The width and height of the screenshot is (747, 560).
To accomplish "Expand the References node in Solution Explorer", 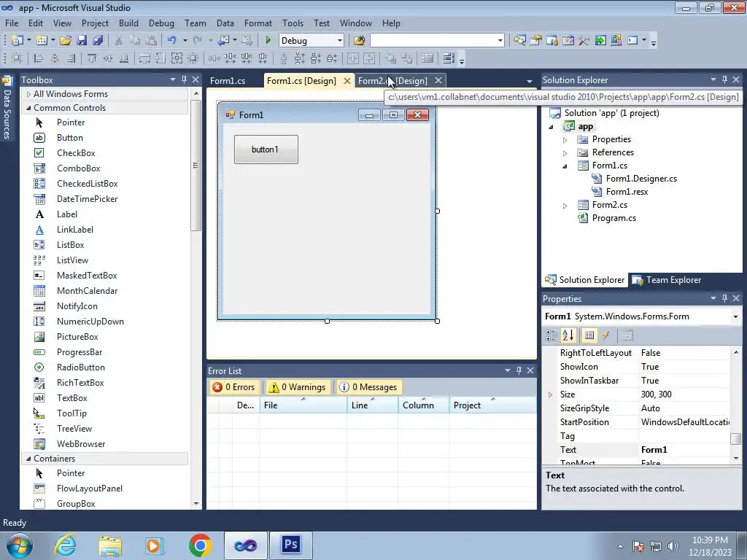I will tap(565, 153).
